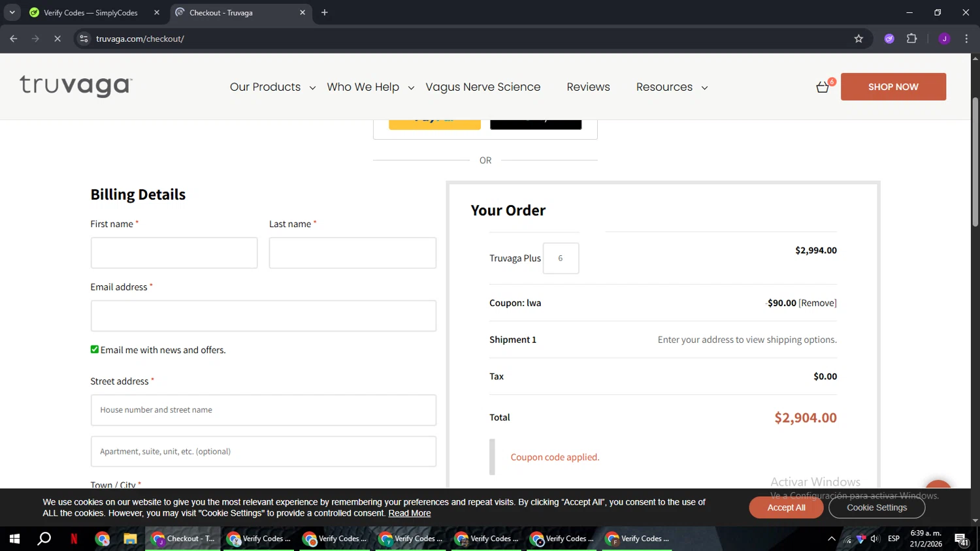Remove the lwa coupon
This screenshot has height=551, width=980.
pos(817,303)
